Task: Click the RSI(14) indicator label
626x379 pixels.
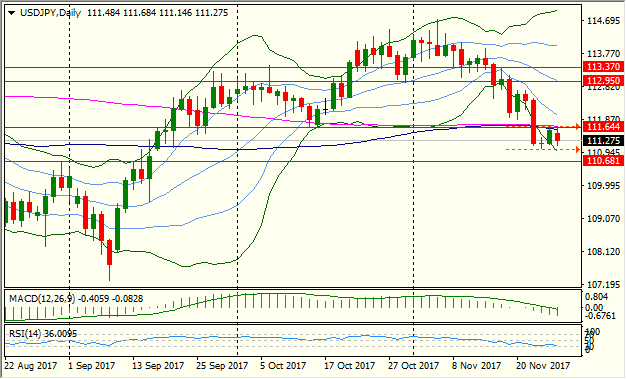Action: click(25, 333)
